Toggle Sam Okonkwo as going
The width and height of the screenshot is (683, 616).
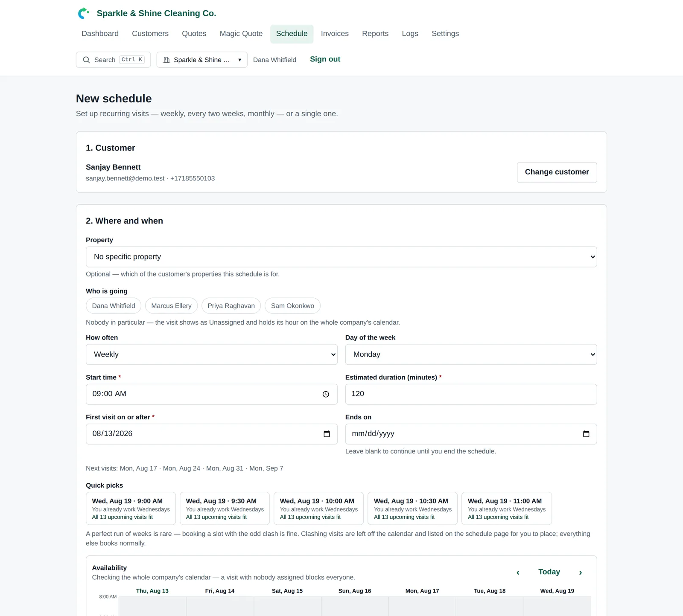pos(292,306)
